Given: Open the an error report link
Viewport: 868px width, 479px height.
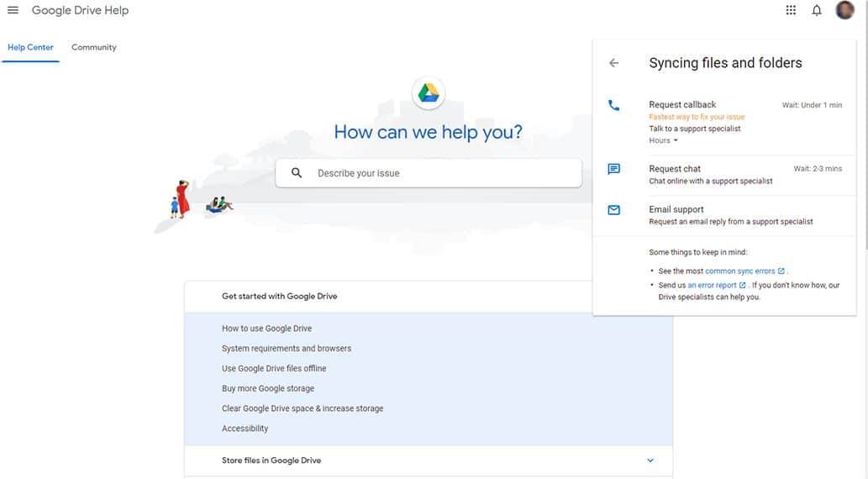Looking at the screenshot, I should tap(712, 285).
